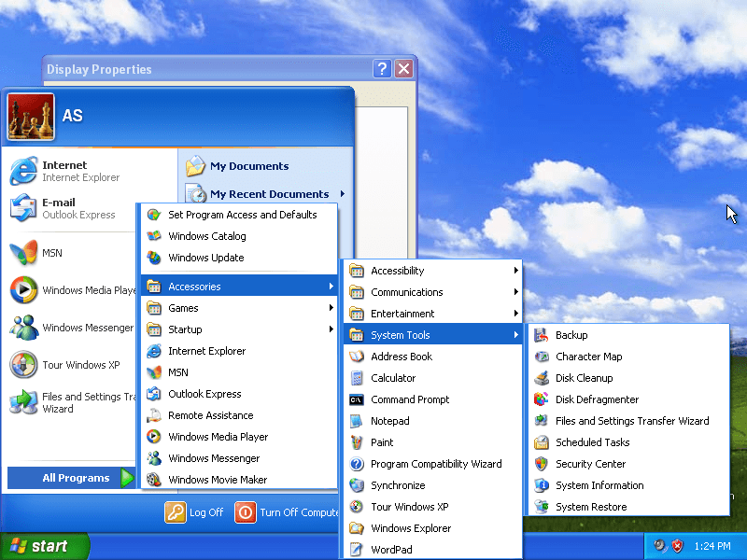The image size is (747, 560).
Task: Open Windows Update
Action: click(x=239, y=258)
